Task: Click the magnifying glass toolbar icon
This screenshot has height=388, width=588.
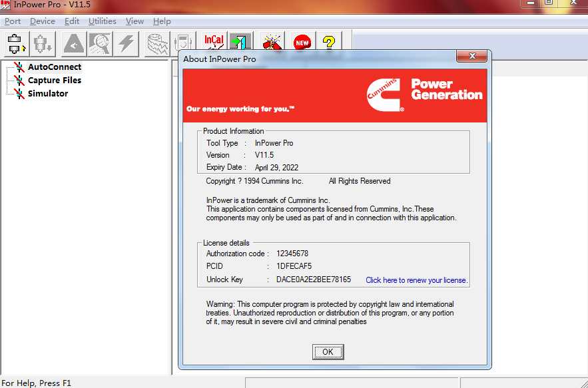Action: [101, 44]
